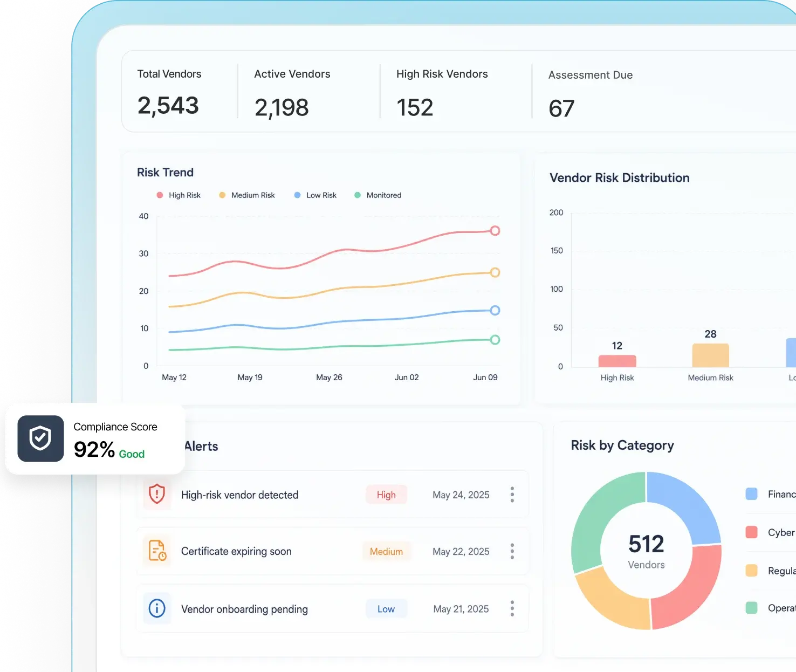The image size is (796, 672).
Task: Click the Vendor onboarding pending alert text
Action: pos(244,609)
